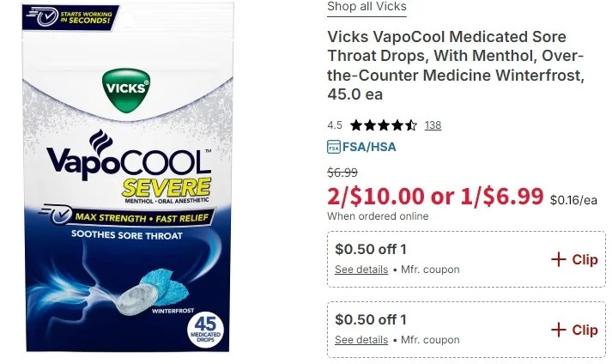
Task: Click the FSA/HSA card icon
Action: click(334, 148)
